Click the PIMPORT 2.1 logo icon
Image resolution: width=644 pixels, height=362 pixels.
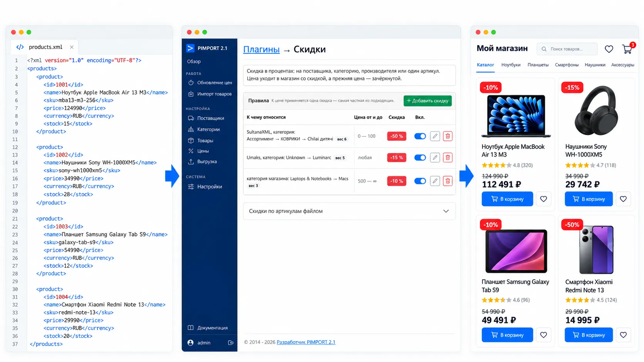point(190,48)
